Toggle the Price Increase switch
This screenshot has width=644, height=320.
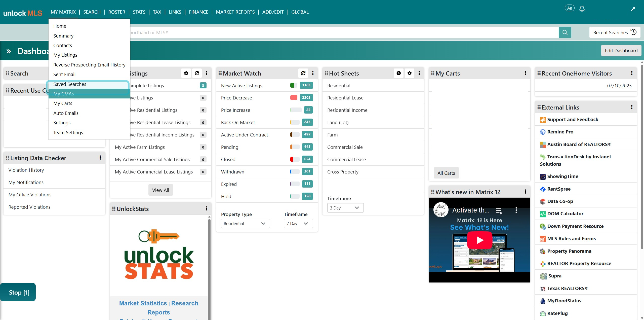pos(296,110)
